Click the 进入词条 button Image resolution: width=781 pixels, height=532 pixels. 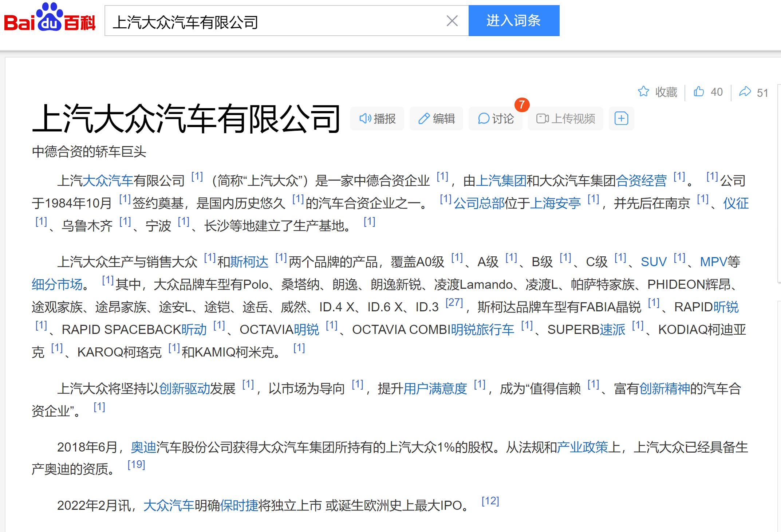coord(514,21)
